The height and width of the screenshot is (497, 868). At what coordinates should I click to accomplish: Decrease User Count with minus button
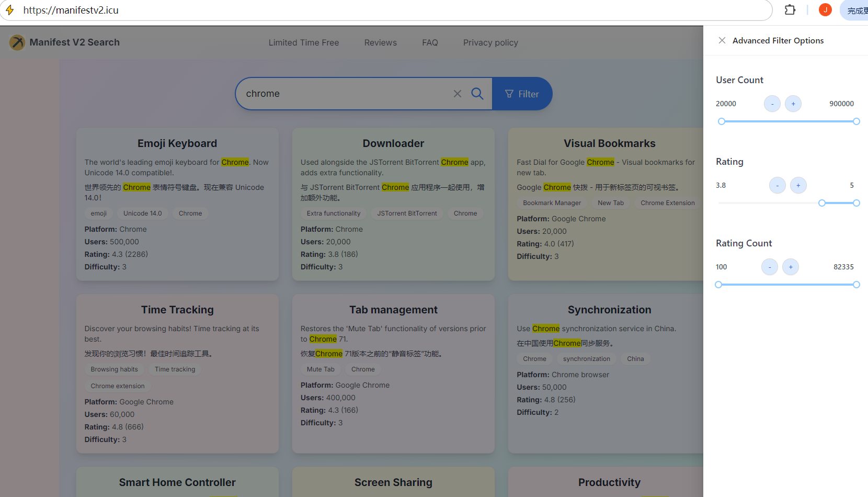[x=772, y=104]
